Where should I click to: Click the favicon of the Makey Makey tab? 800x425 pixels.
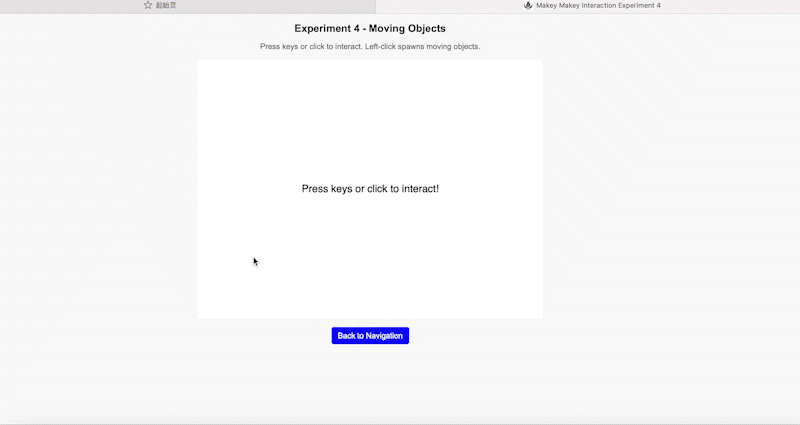528,5
